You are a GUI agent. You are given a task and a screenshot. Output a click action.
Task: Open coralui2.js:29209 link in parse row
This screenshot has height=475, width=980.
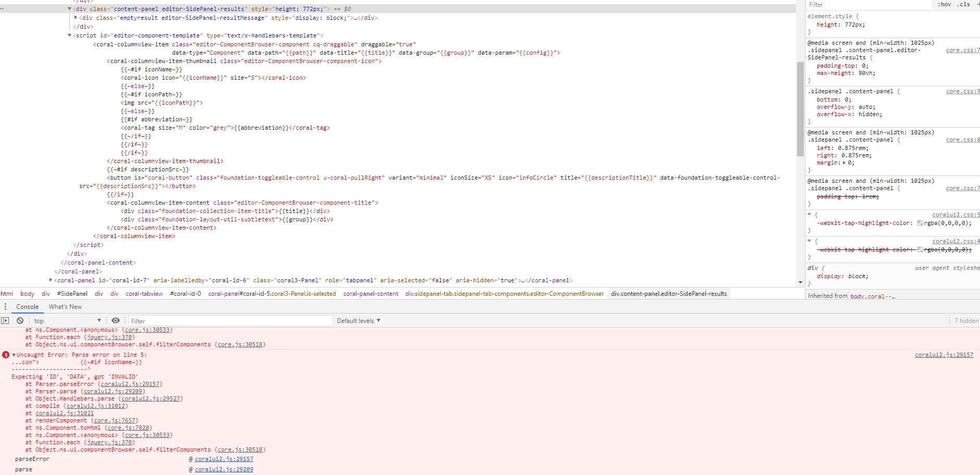224,470
